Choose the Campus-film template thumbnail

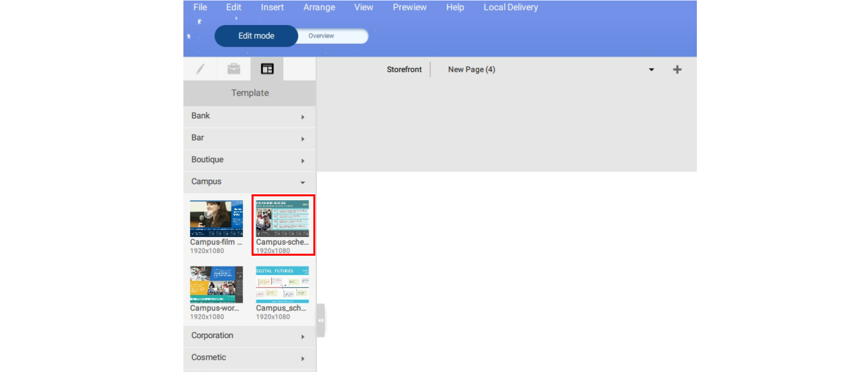(216, 219)
